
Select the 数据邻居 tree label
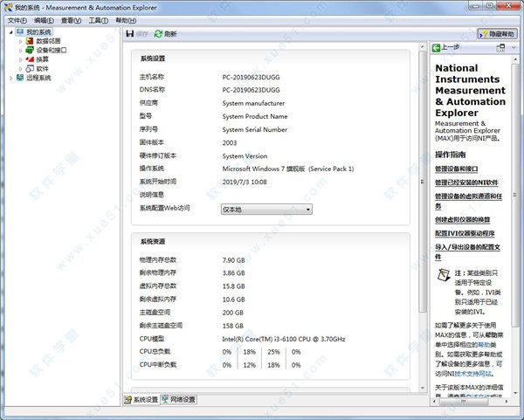click(x=48, y=41)
